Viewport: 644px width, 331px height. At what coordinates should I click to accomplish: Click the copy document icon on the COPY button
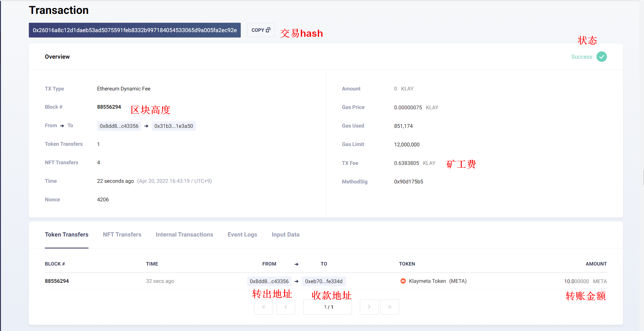click(x=267, y=30)
